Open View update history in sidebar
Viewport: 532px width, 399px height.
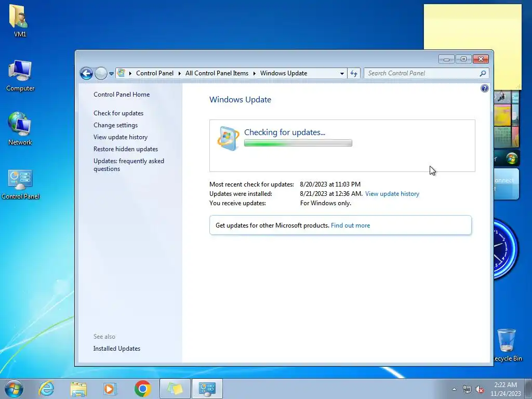click(121, 137)
